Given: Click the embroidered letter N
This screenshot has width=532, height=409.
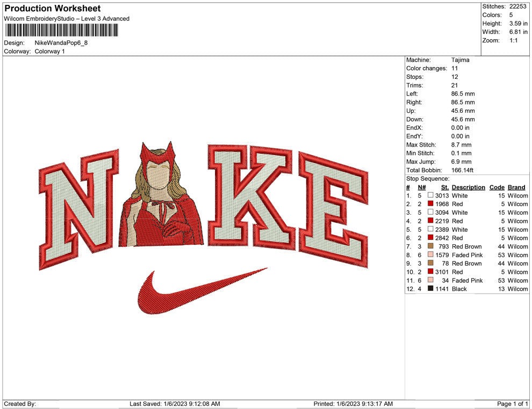Looking at the screenshot, I should tap(78, 209).
